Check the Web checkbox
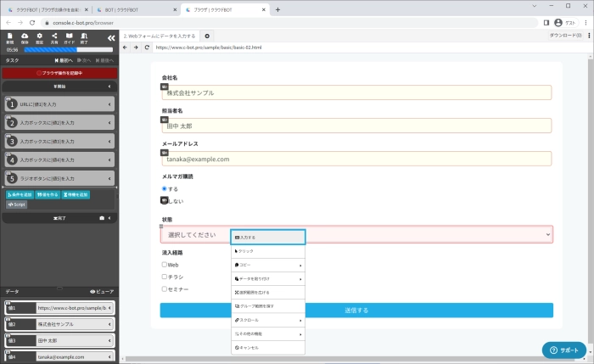This screenshot has width=594, height=364. click(165, 265)
